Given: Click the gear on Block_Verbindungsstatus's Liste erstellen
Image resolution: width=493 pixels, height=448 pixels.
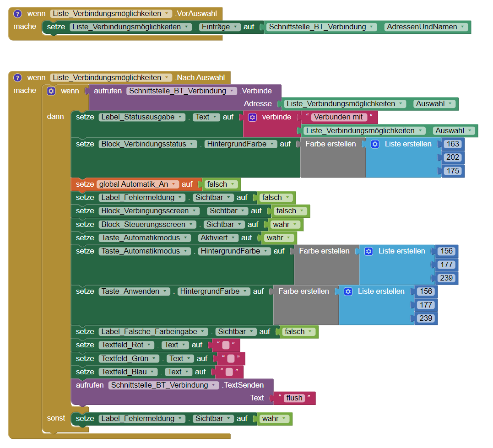Looking at the screenshot, I should 375,144.
